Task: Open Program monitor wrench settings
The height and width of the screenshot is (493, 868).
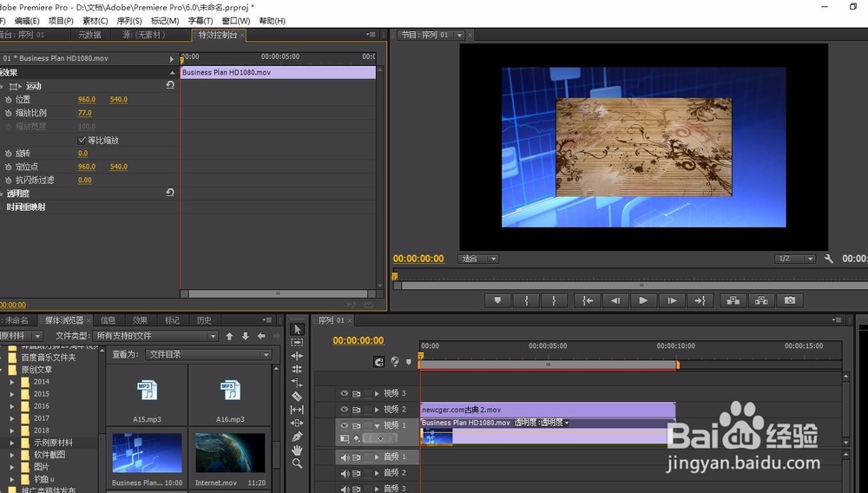Action: 829,259
